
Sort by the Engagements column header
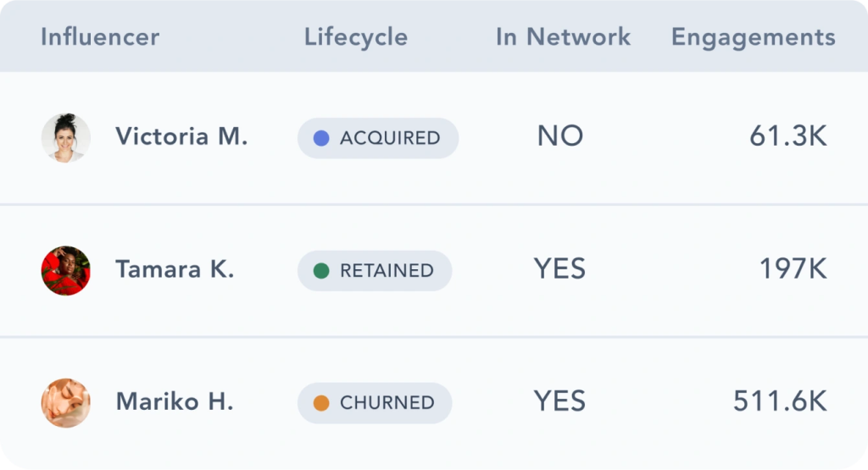tap(753, 37)
